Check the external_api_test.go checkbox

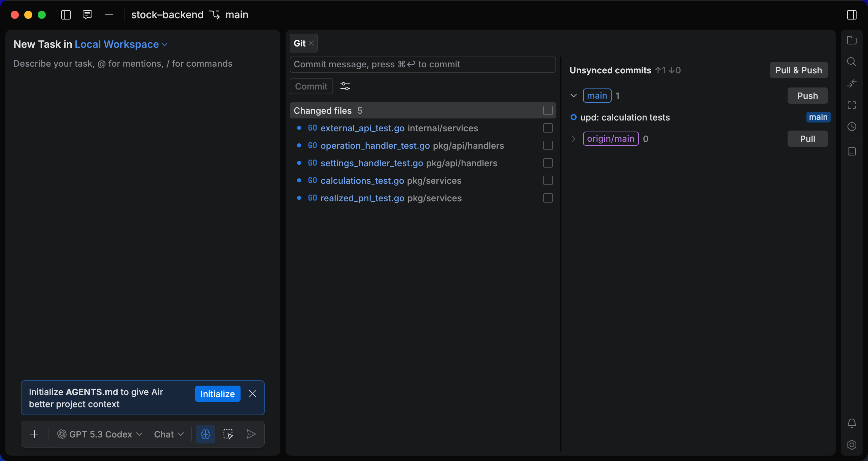click(548, 128)
